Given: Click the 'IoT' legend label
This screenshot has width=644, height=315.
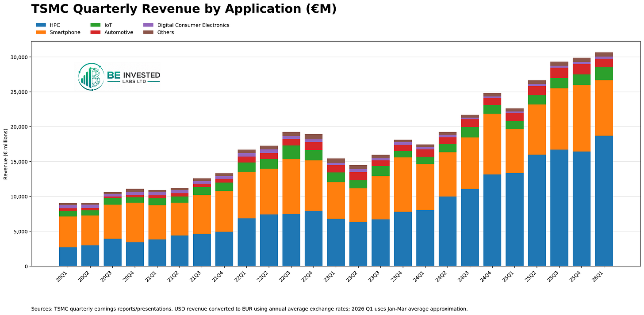Looking at the screenshot, I should [x=108, y=25].
